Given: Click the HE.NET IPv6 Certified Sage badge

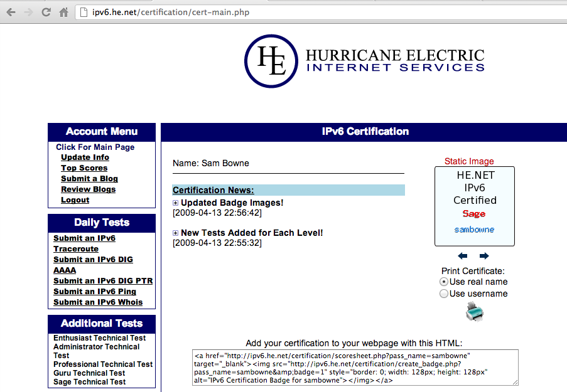Looking at the screenshot, I should pos(475,206).
